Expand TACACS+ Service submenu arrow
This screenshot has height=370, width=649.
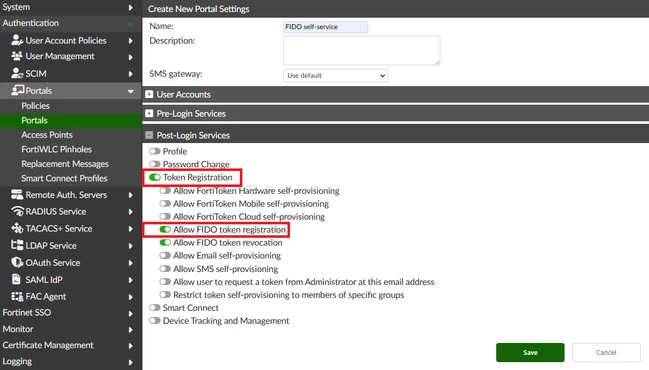pyautogui.click(x=130, y=229)
